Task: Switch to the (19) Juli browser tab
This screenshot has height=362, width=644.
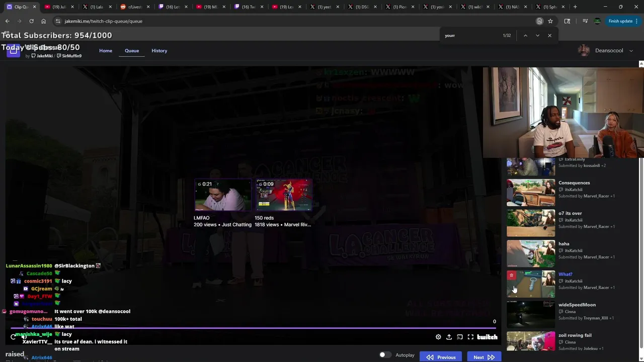Action: (59, 7)
